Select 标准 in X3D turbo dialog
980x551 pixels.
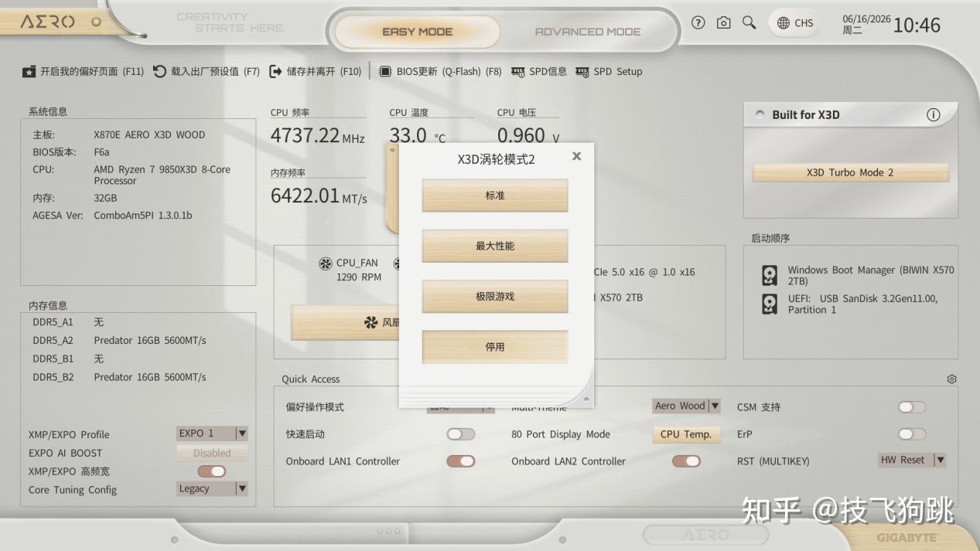click(x=495, y=196)
